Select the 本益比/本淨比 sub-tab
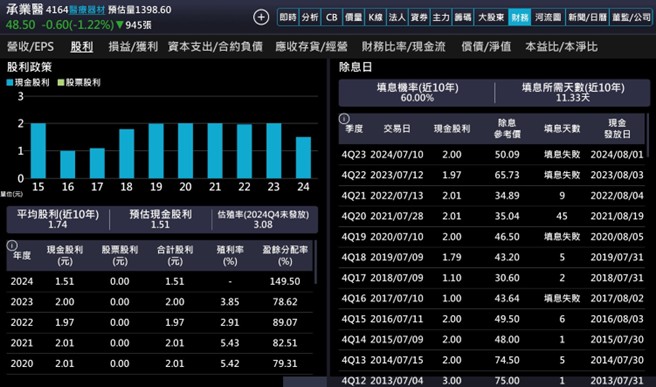Screen dimensions: 656x387 tap(561, 47)
